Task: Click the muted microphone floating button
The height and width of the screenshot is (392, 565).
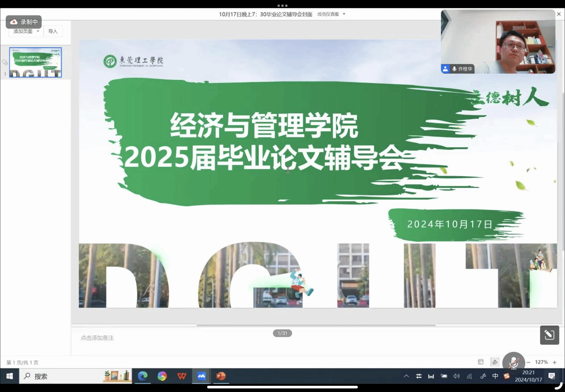Action: pyautogui.click(x=514, y=363)
